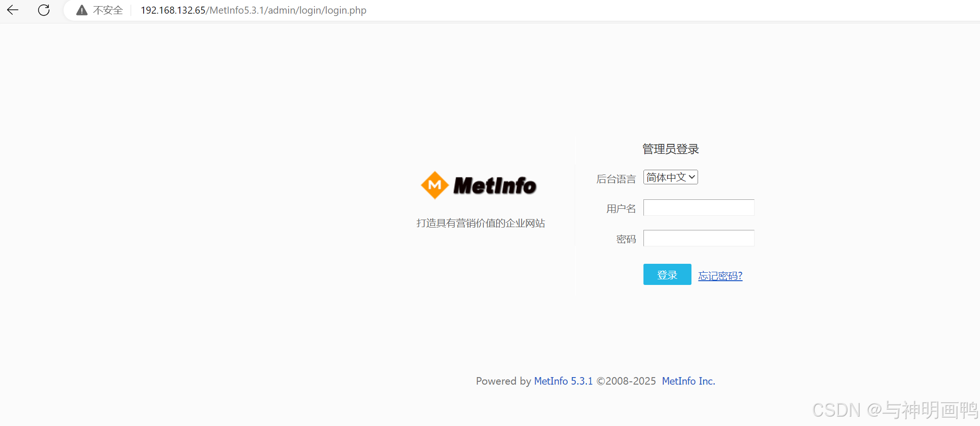
Task: Click the ©2008-2025 copyright text
Action: point(626,381)
